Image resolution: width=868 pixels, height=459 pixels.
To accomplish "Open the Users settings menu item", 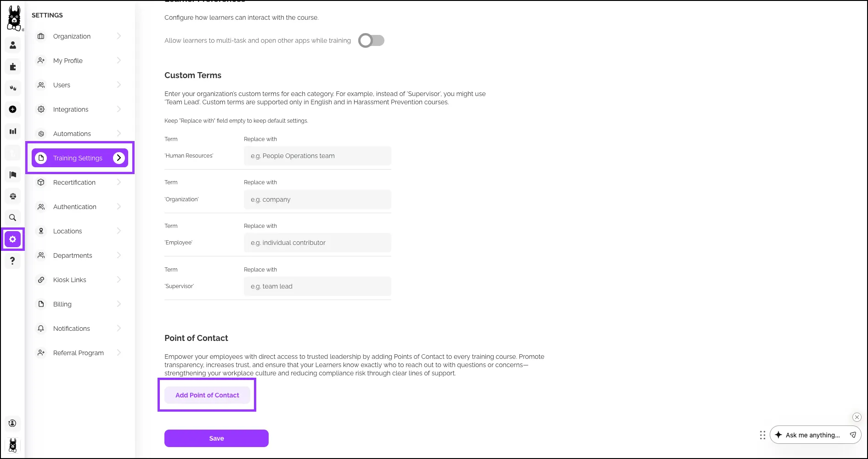I will [x=62, y=85].
